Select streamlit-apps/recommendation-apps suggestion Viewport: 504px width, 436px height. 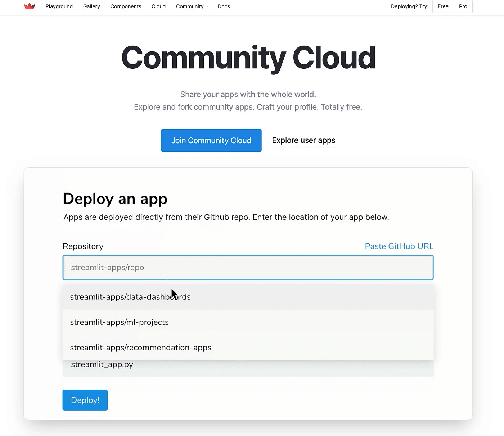pyautogui.click(x=248, y=348)
